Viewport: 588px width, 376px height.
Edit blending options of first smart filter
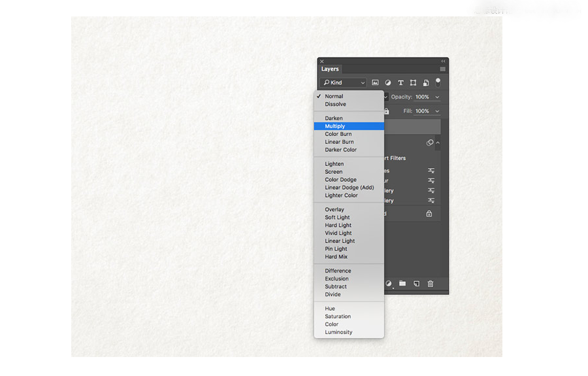click(431, 171)
